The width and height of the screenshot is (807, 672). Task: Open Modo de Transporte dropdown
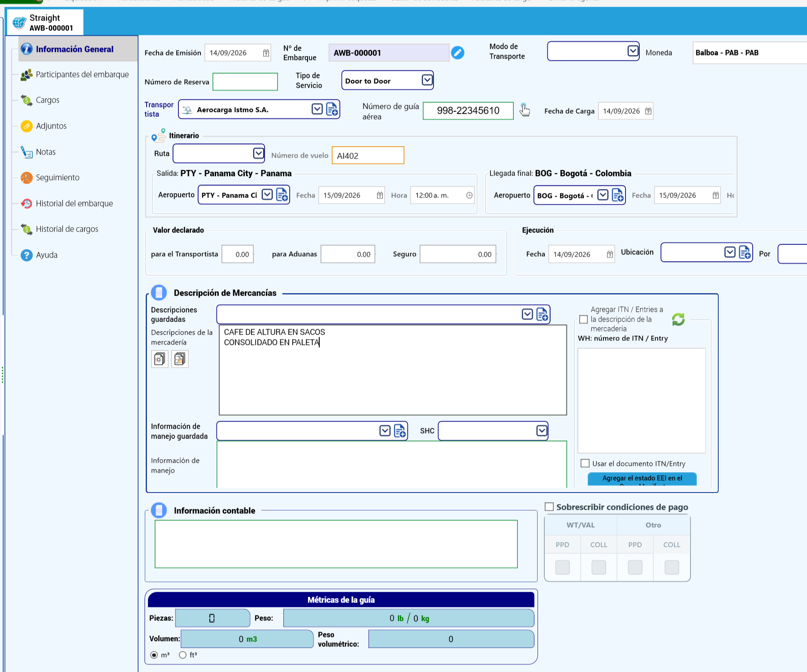(633, 51)
